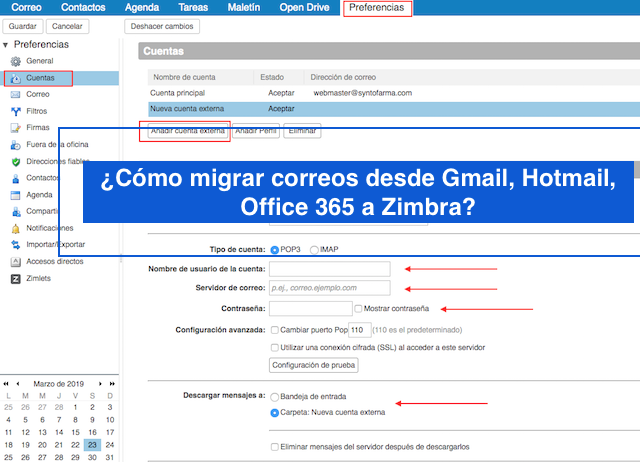Select the Cuenta principal row
The image size is (640, 462).
coord(394,93)
